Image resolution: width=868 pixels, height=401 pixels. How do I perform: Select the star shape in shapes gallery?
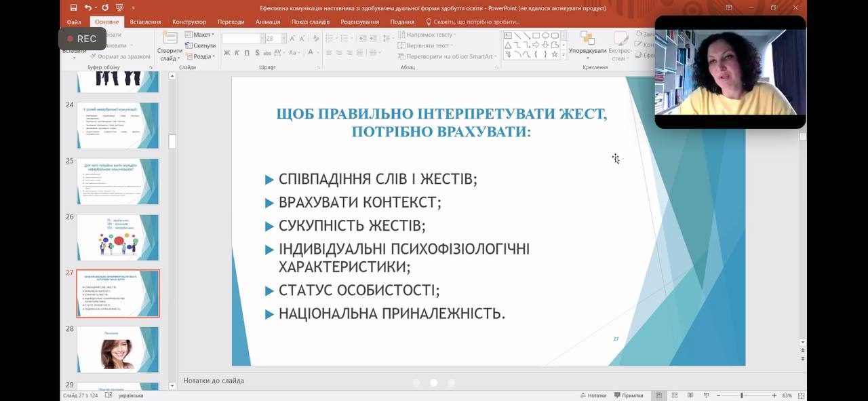555,54
